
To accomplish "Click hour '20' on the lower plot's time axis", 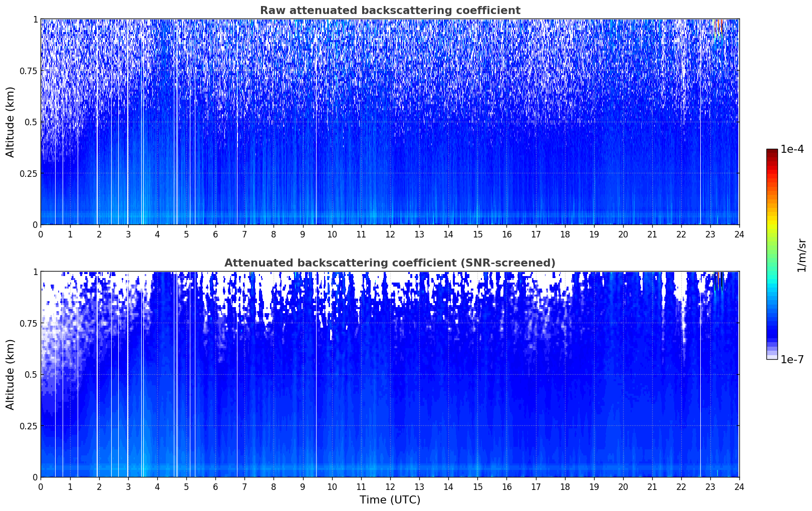I will click(x=623, y=486).
